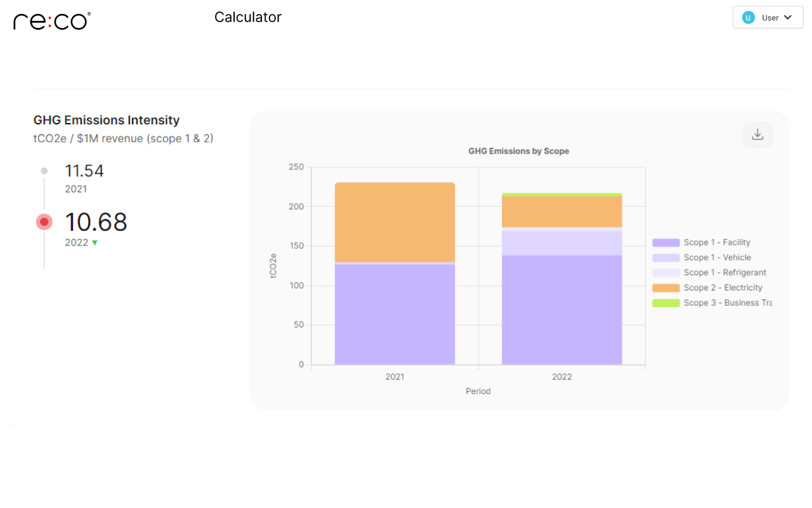The width and height of the screenshot is (812, 508).
Task: Click the 10.68 intensity value
Action: (96, 222)
